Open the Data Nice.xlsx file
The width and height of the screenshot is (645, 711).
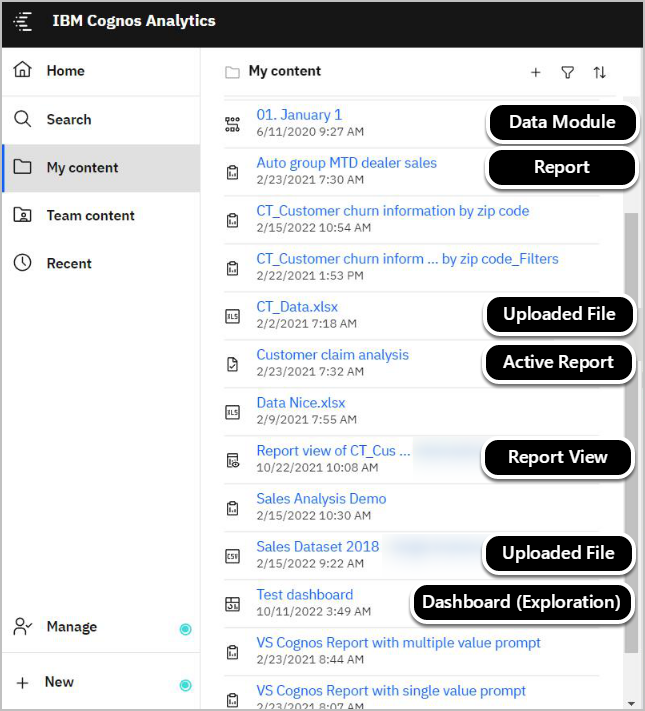301,403
